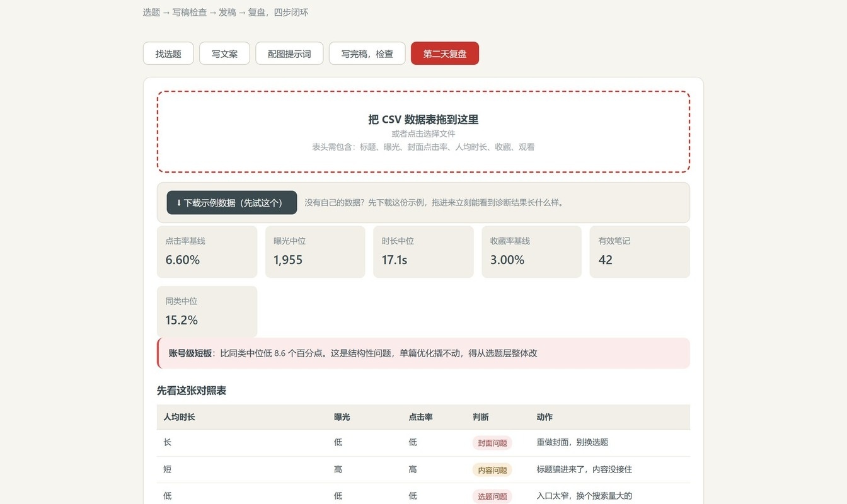The height and width of the screenshot is (504, 847).
Task: Click the 或者点击选择文件 hint text
Action: [423, 134]
